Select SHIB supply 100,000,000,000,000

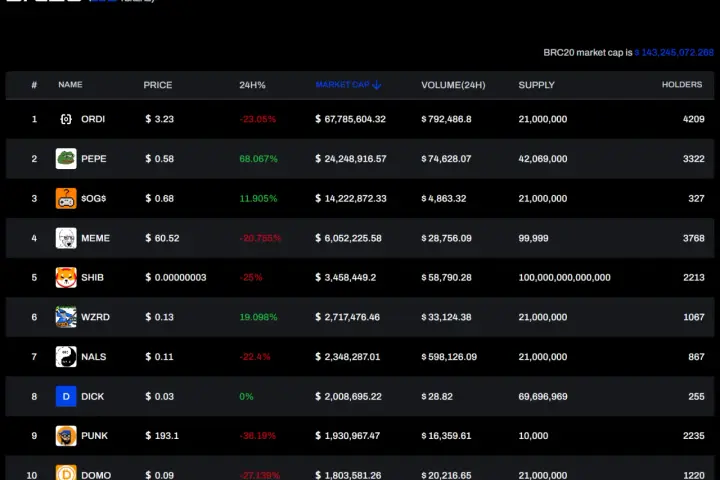point(564,277)
